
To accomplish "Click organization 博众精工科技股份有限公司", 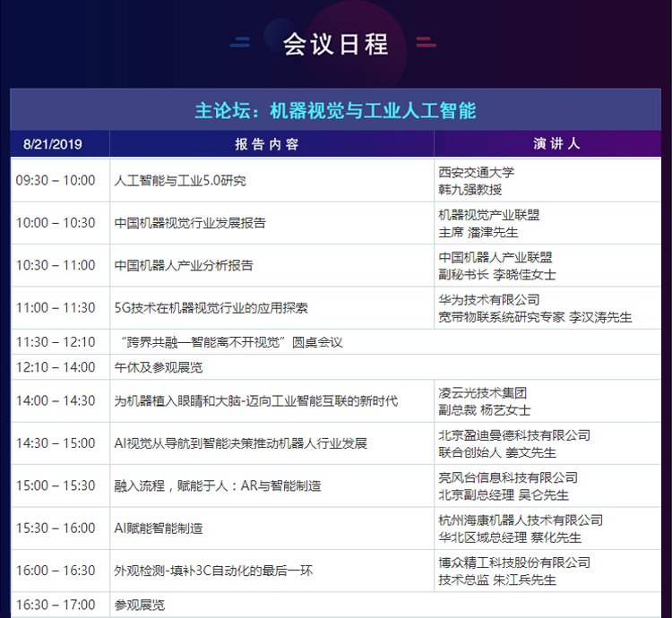I will pyautogui.click(x=514, y=562).
